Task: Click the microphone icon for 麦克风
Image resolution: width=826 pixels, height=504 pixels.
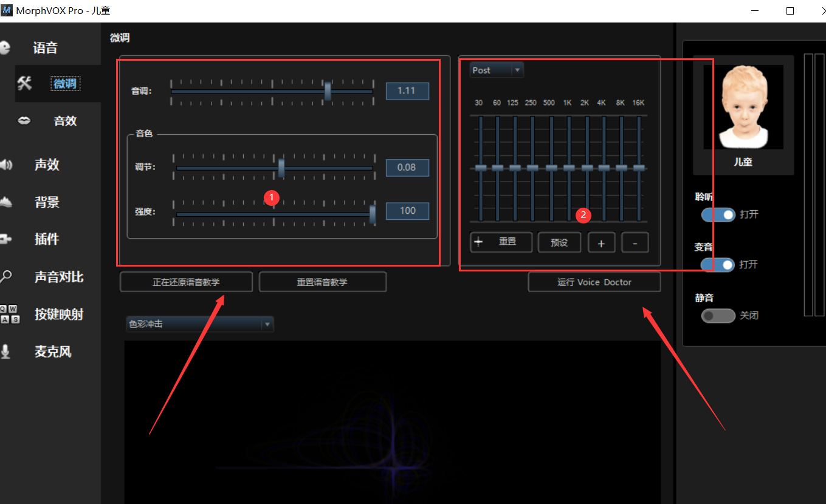Action: [x=5, y=352]
